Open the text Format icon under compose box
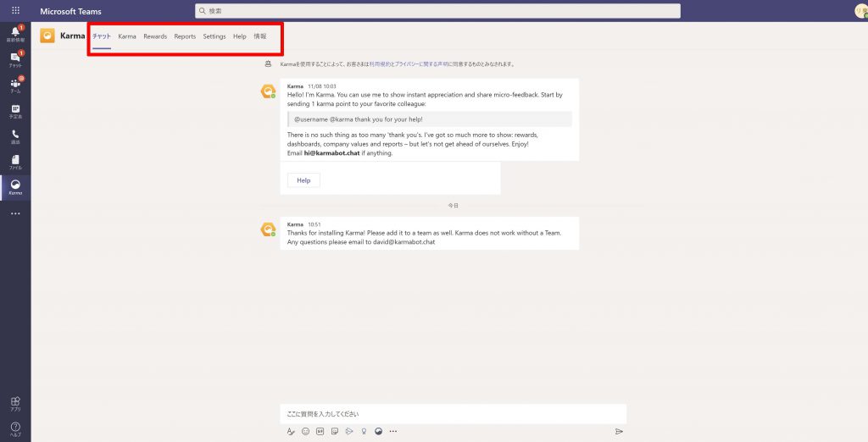This screenshot has width=868, height=442. [292, 432]
